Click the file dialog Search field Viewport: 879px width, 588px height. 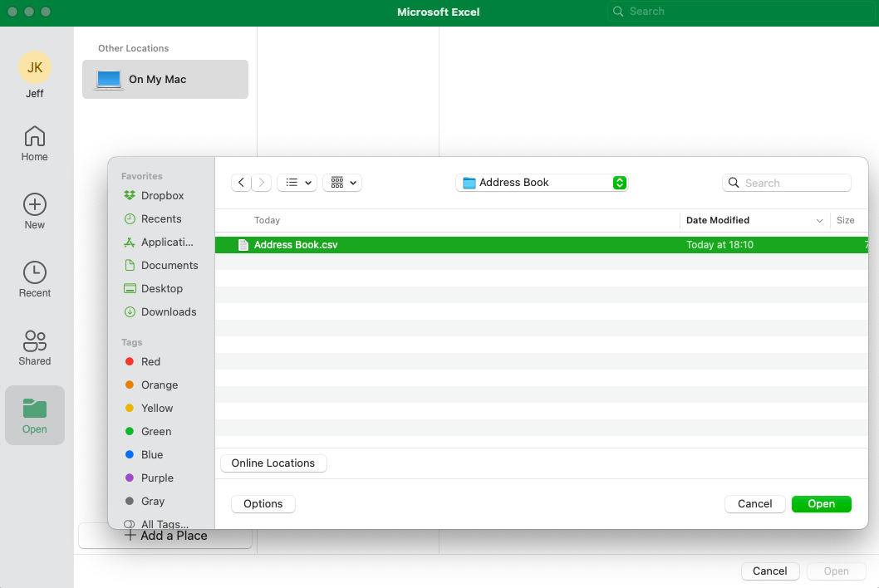[787, 183]
